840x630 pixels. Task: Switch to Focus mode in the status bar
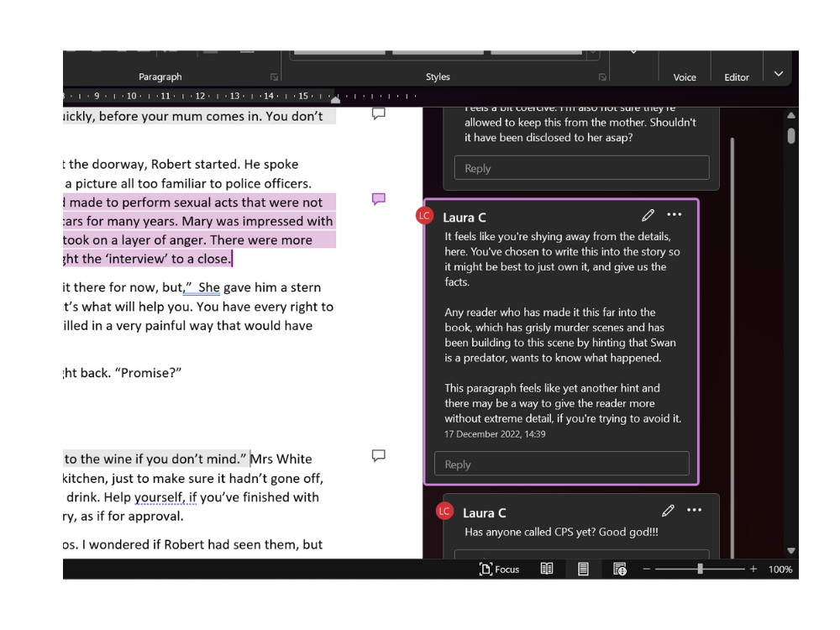coord(499,569)
